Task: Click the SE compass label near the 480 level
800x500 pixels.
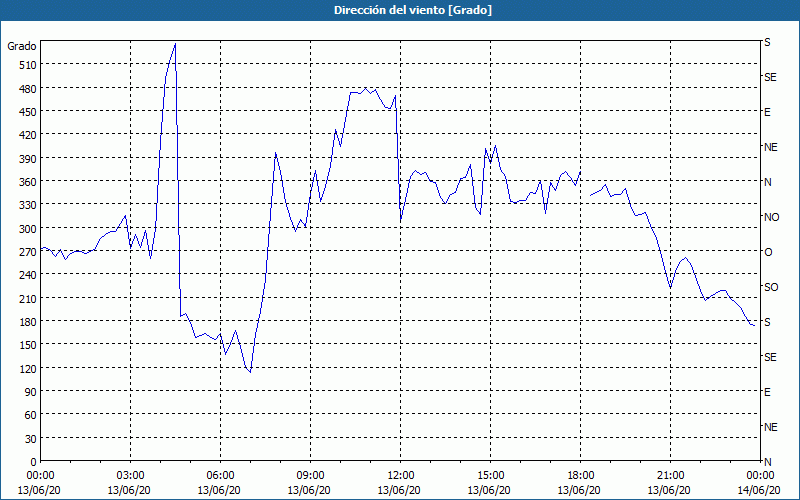Action: click(x=770, y=77)
